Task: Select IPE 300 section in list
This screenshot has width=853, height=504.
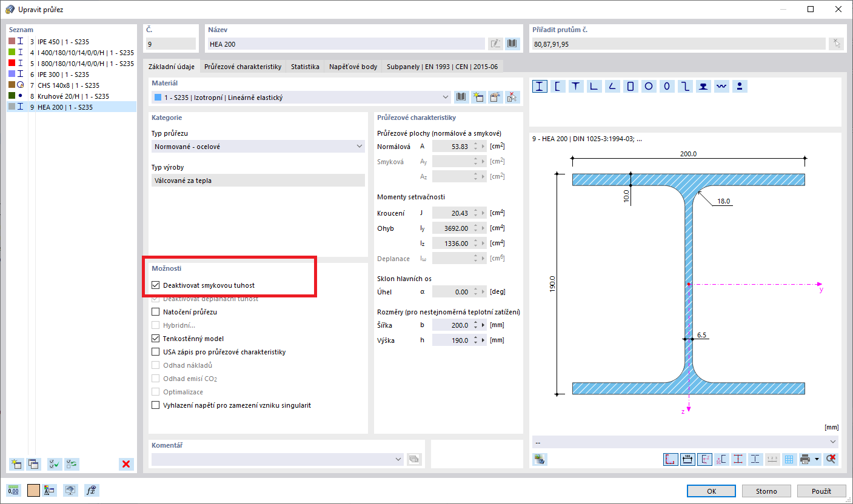Action: (x=72, y=74)
